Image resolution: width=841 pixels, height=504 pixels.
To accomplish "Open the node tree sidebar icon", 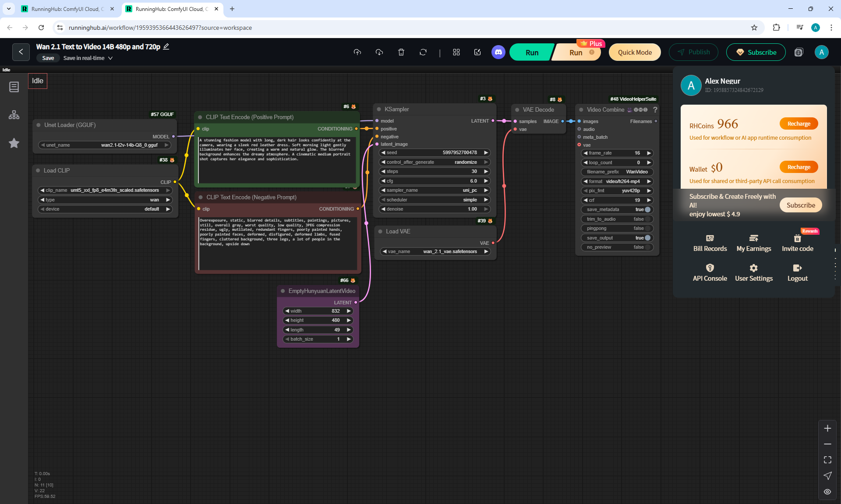I will coord(14,115).
